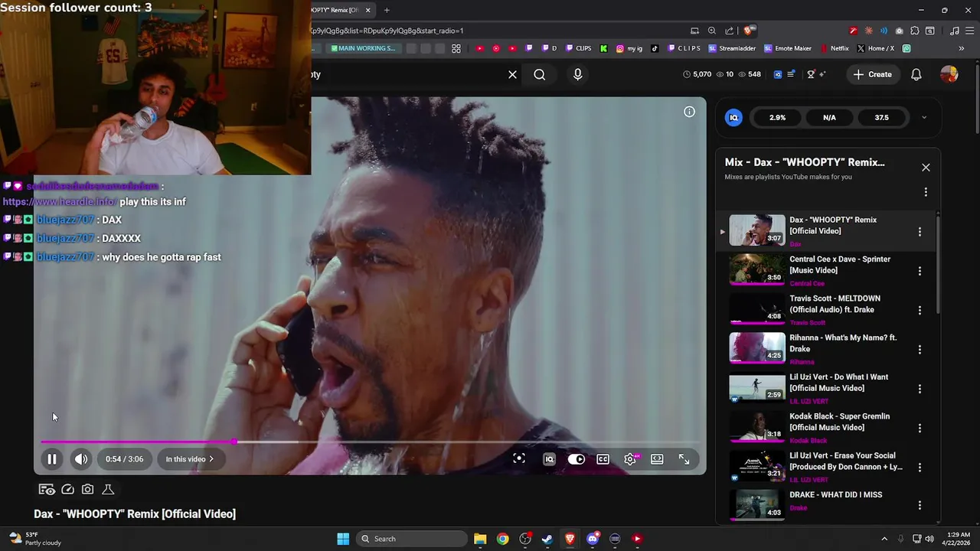
Task: Pause the video with the pause button
Action: [52, 459]
